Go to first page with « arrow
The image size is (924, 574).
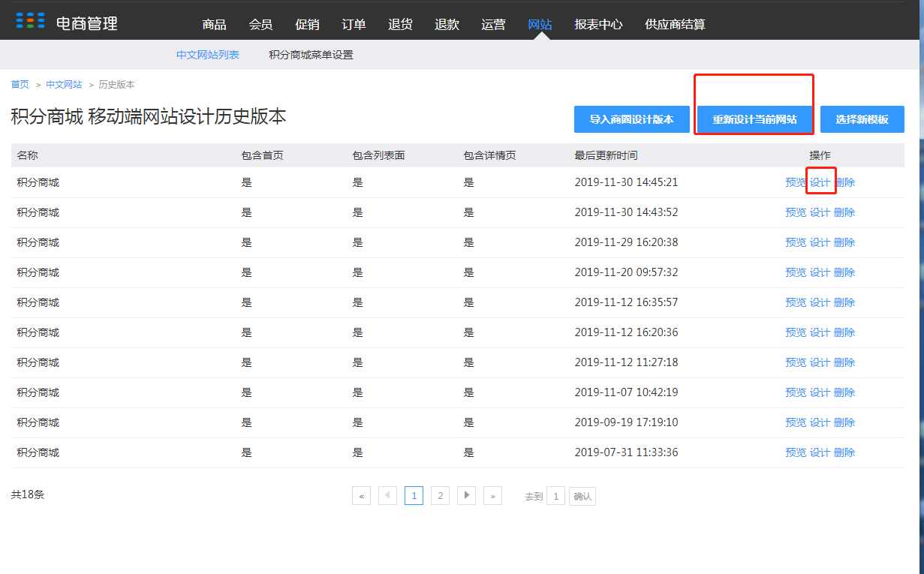pos(362,496)
